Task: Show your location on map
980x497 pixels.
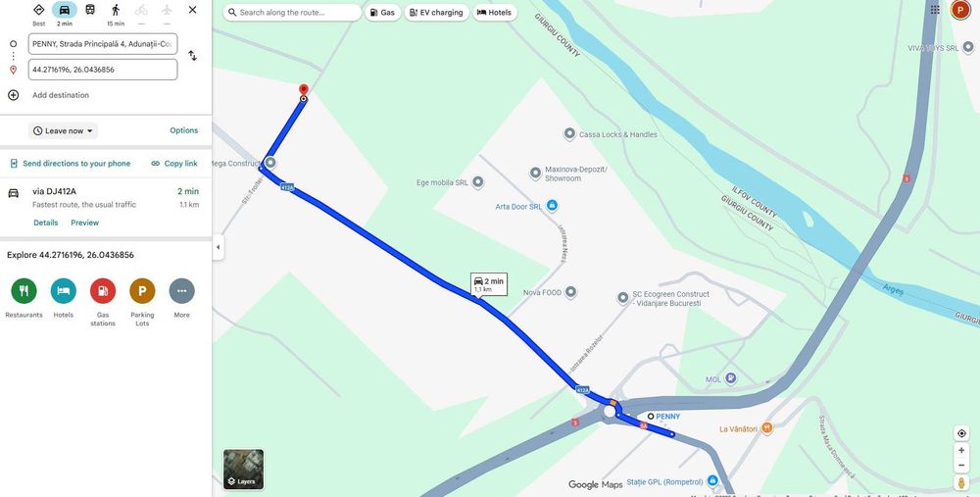Action: [x=961, y=433]
